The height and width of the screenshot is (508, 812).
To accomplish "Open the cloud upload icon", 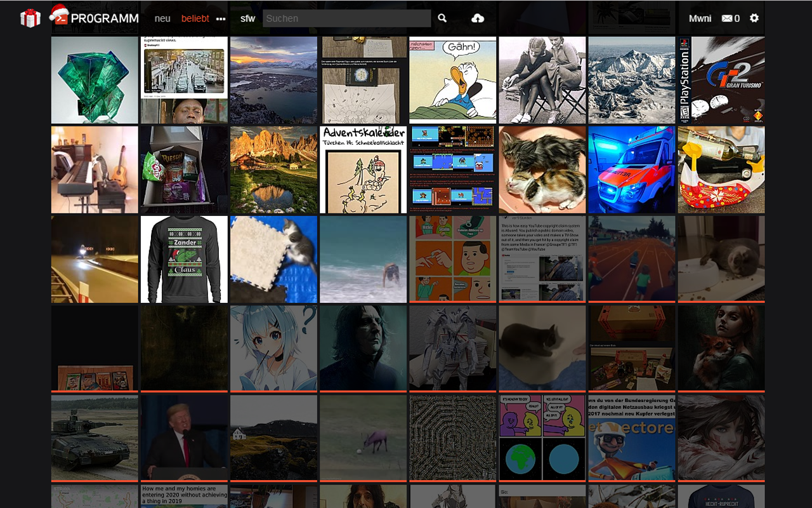I will 478,18.
